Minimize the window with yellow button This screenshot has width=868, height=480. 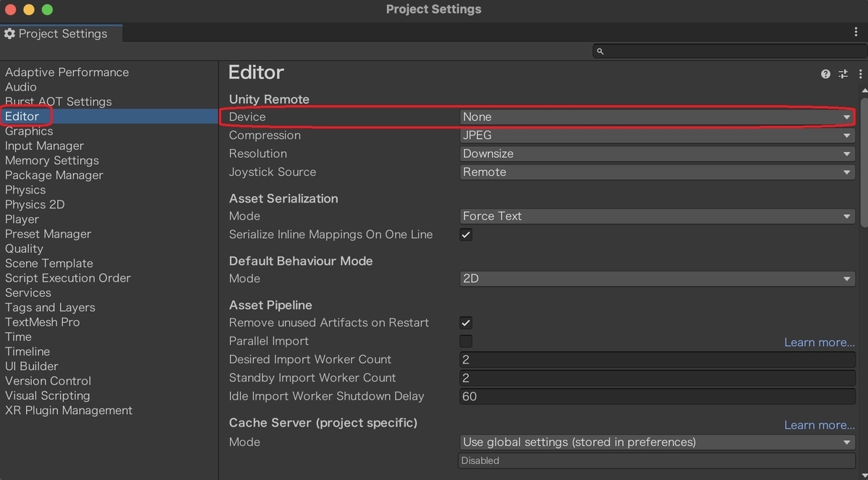[29, 9]
